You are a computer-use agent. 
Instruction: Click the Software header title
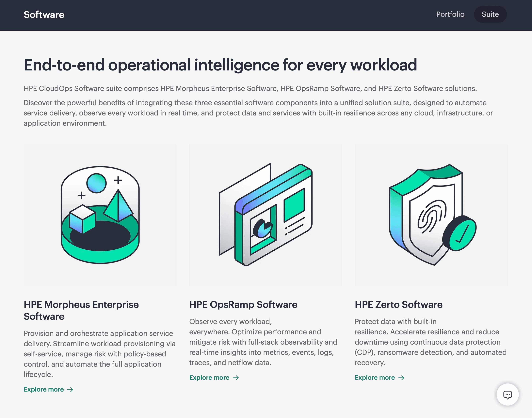click(44, 15)
